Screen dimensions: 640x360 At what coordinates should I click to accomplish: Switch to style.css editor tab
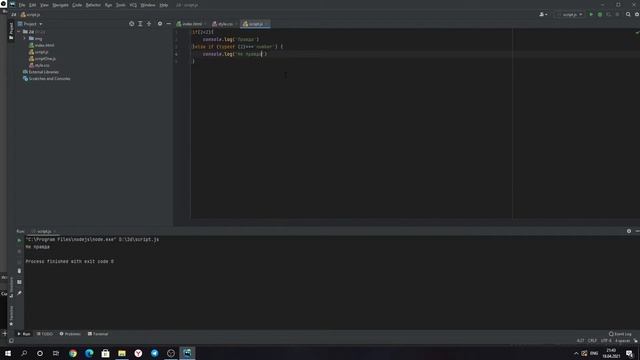[224, 24]
